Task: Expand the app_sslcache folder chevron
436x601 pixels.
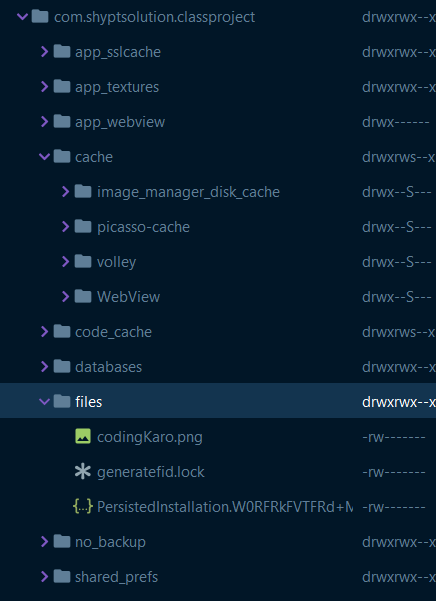Action: [44, 51]
